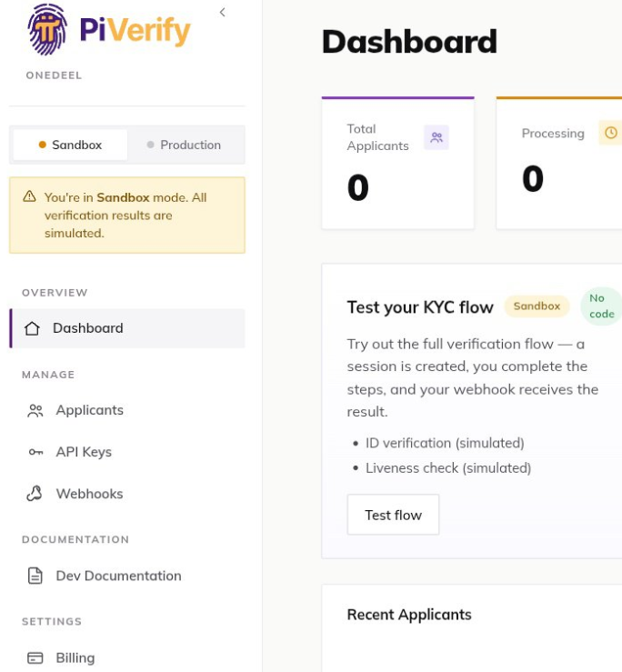Collapse the sidebar with the chevron arrow
The width and height of the screenshot is (622, 672).
[222, 13]
